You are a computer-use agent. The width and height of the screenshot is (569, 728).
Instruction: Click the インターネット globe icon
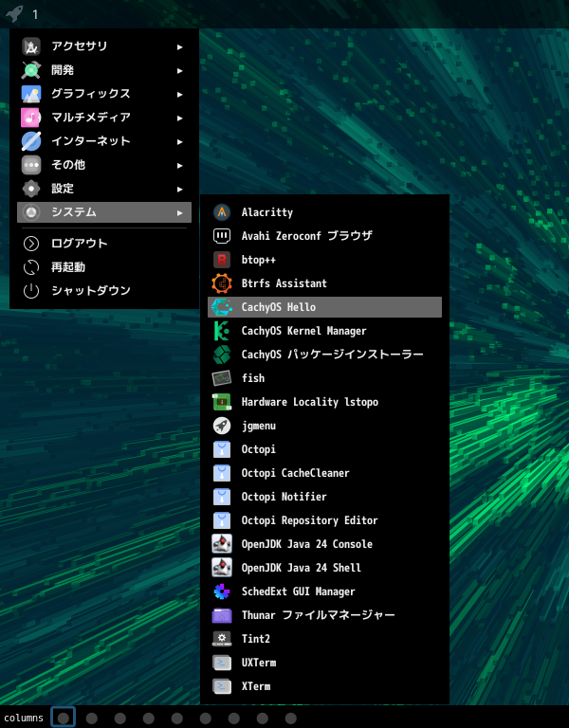pyautogui.click(x=31, y=141)
